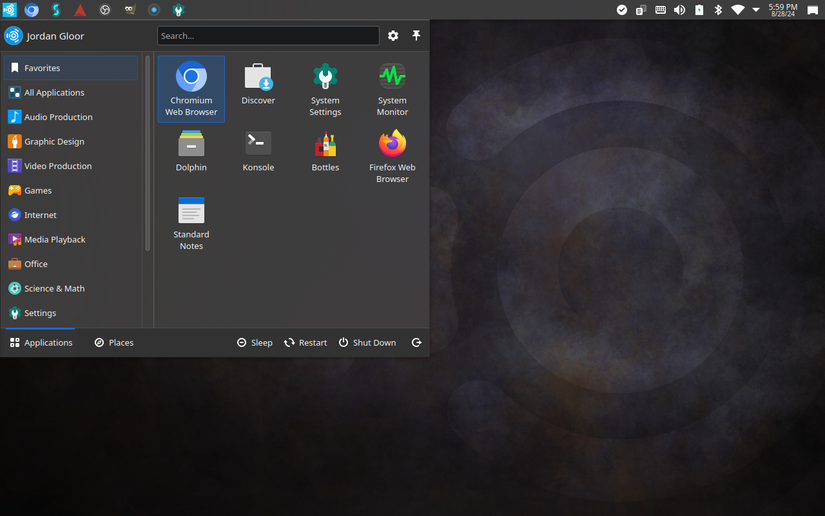
Task: Switch to the Applications tab
Action: [x=41, y=342]
